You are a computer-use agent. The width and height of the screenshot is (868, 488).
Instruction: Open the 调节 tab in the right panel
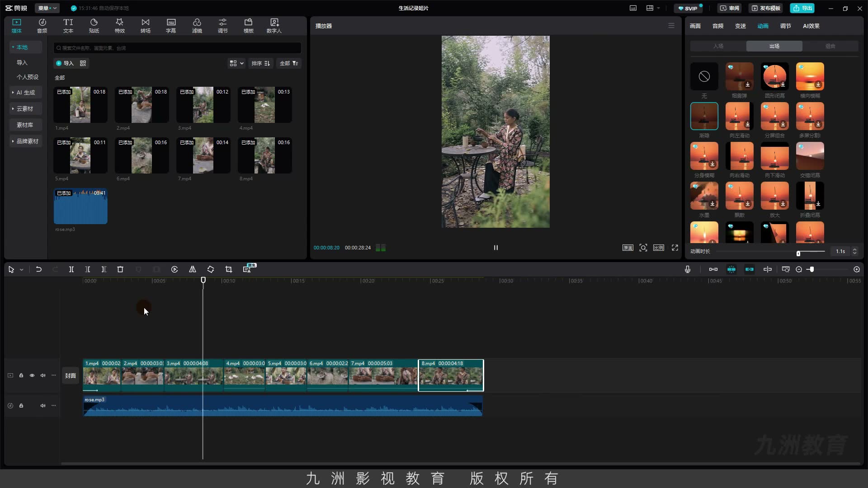pos(786,26)
